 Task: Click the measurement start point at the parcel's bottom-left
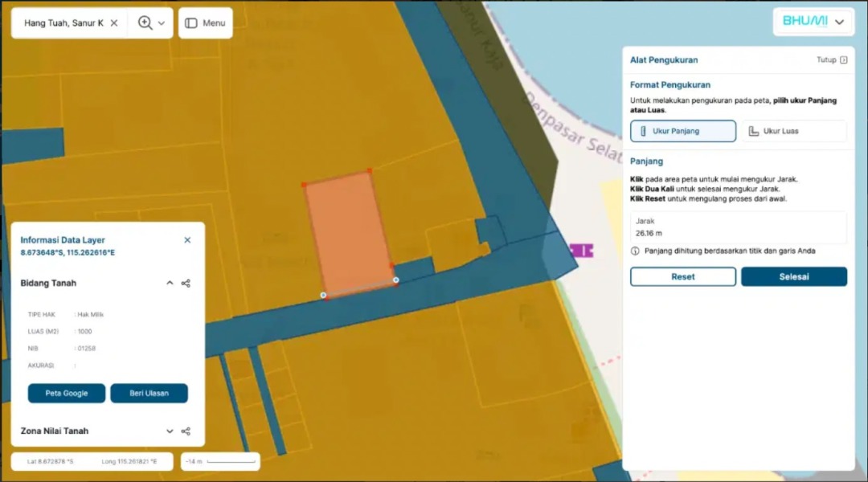[323, 296]
